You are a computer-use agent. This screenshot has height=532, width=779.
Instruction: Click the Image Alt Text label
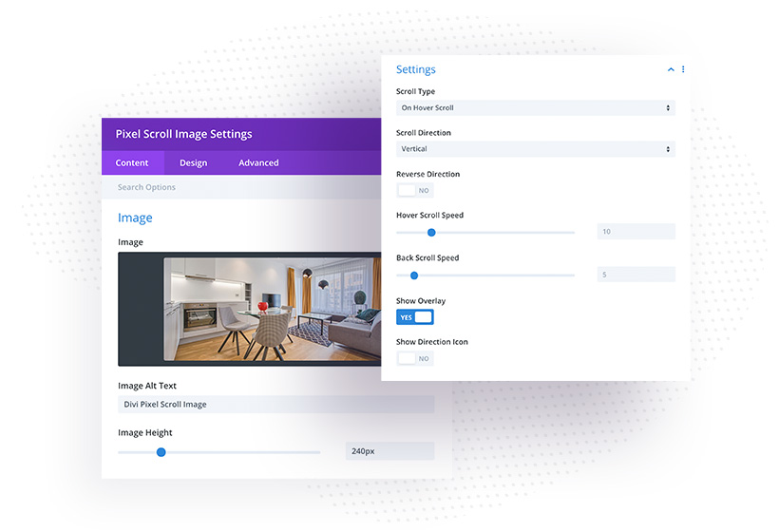point(147,386)
